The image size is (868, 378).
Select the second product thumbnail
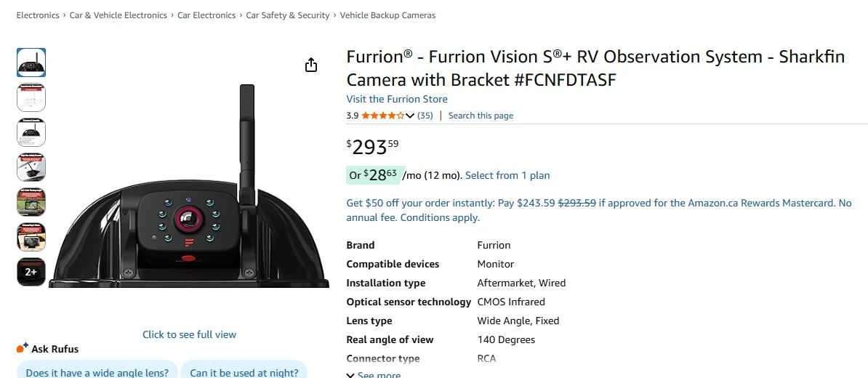pyautogui.click(x=31, y=97)
